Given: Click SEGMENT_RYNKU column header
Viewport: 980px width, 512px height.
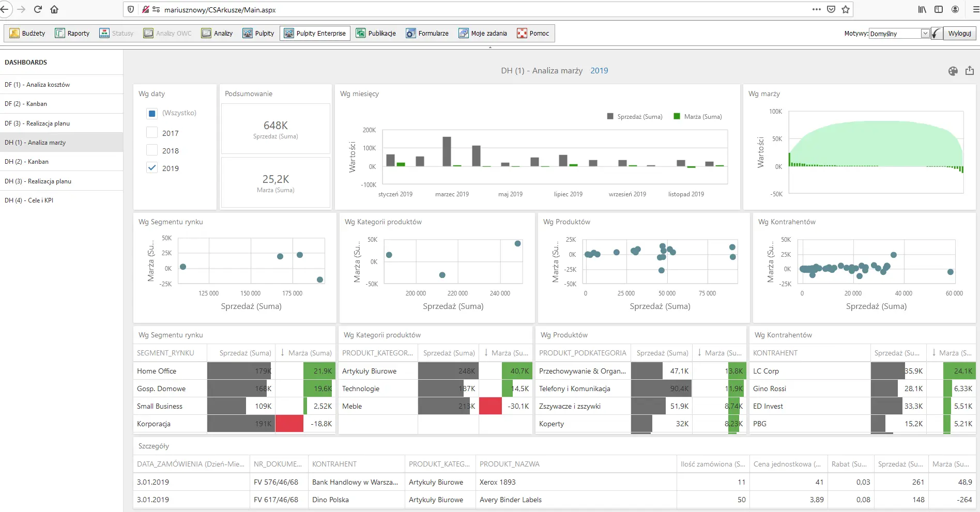Looking at the screenshot, I should click(170, 353).
